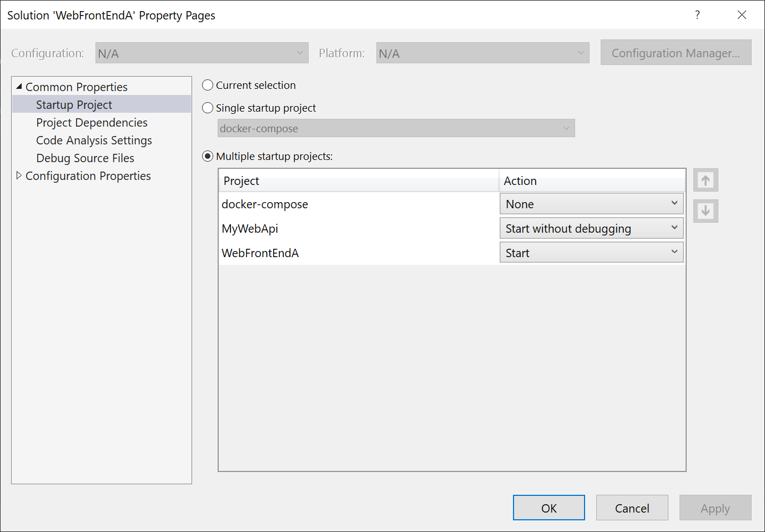Select Project Dependencies in the sidebar
Screen dimensions: 765x532
click(x=92, y=122)
